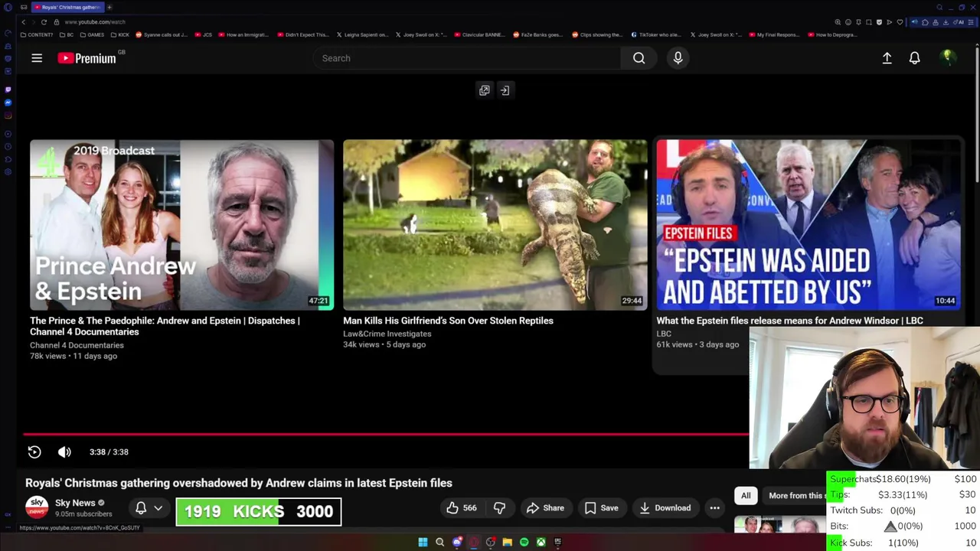Open Instagram in the browser sidebar
The height and width of the screenshot is (551, 980).
8,116
